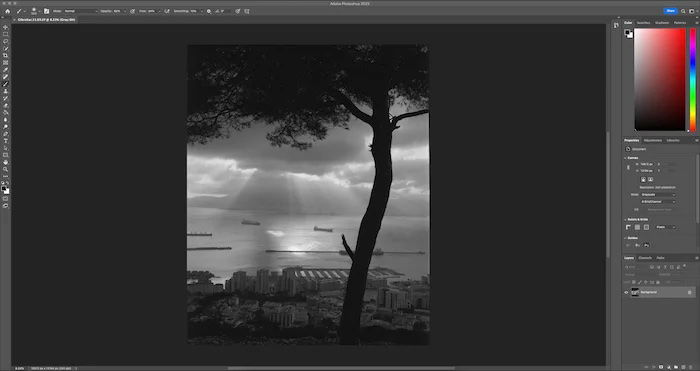Select the Move tool
Image resolution: width=700 pixels, height=371 pixels.
click(5, 27)
